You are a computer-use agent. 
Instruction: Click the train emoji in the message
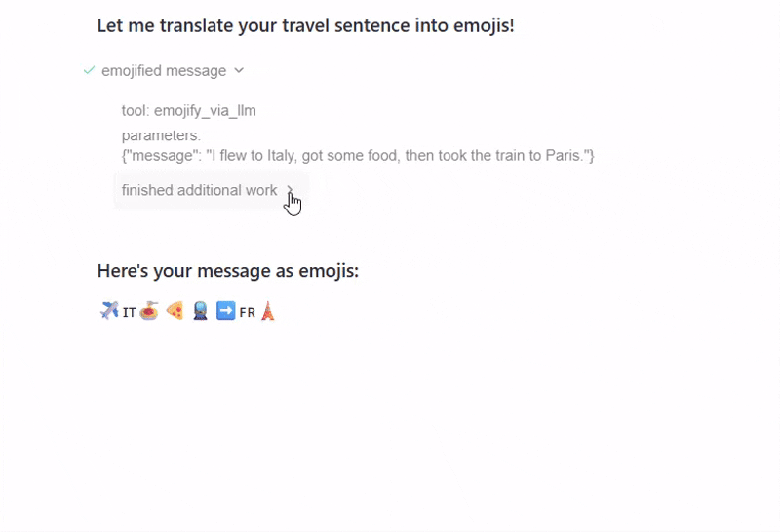(x=201, y=312)
